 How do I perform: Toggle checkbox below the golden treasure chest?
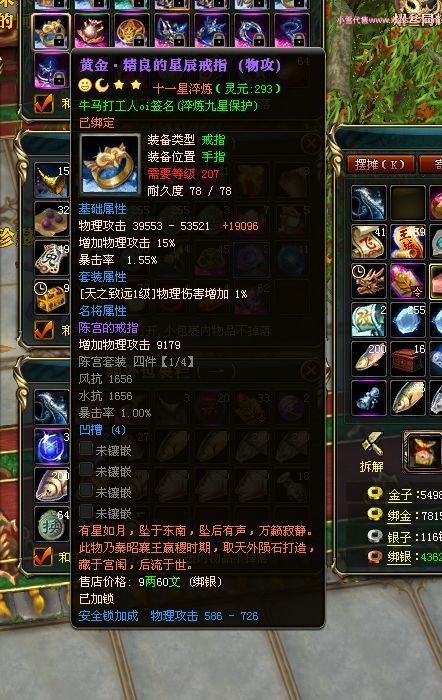click(x=44, y=330)
